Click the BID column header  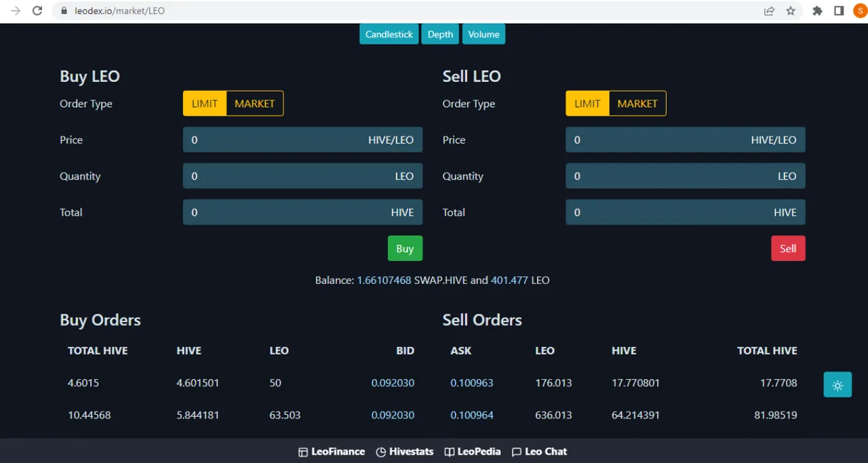point(405,350)
